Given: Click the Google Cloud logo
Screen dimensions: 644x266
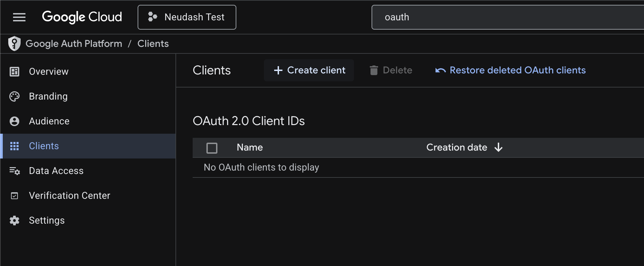Looking at the screenshot, I should tap(82, 17).
